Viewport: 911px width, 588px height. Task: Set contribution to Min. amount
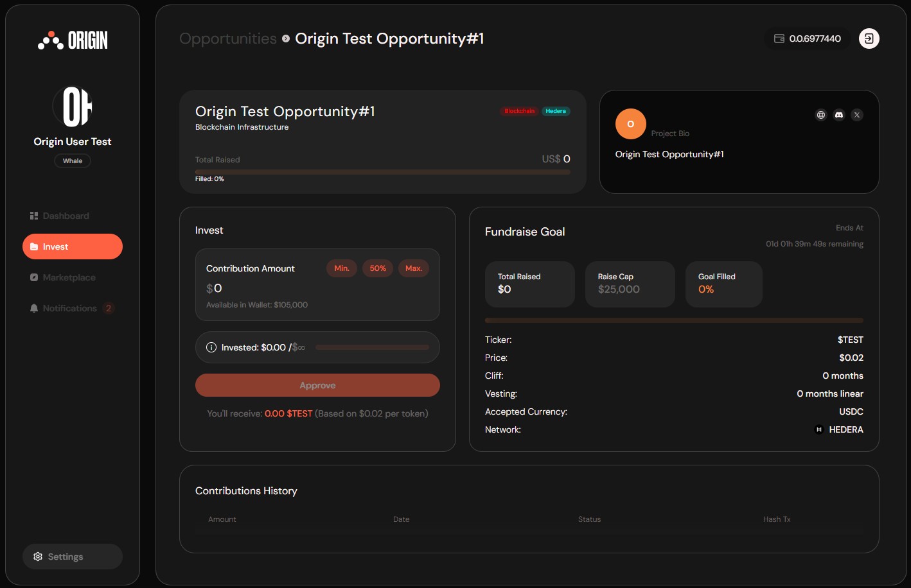tap(342, 268)
